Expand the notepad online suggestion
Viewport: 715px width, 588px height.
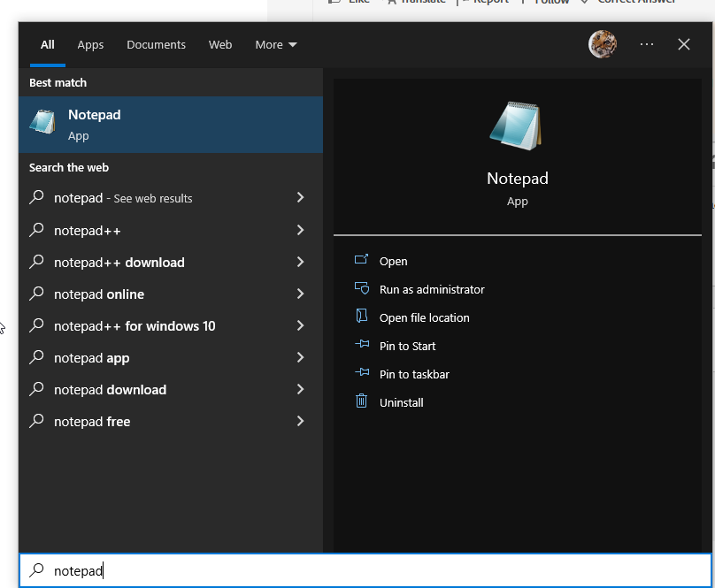coord(299,294)
